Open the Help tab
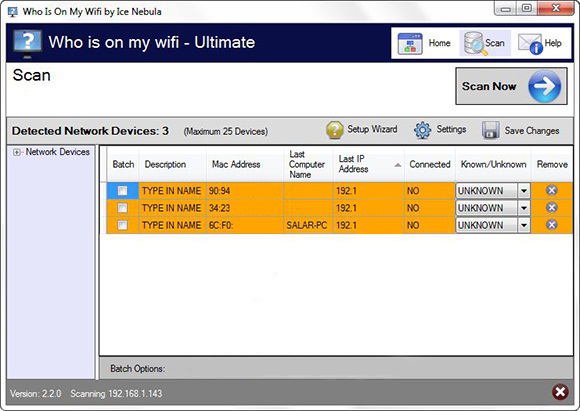 (x=541, y=43)
